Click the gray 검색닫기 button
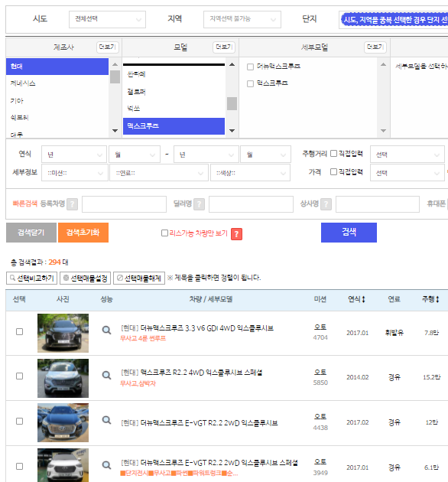This screenshot has height=482, width=448. (x=31, y=233)
